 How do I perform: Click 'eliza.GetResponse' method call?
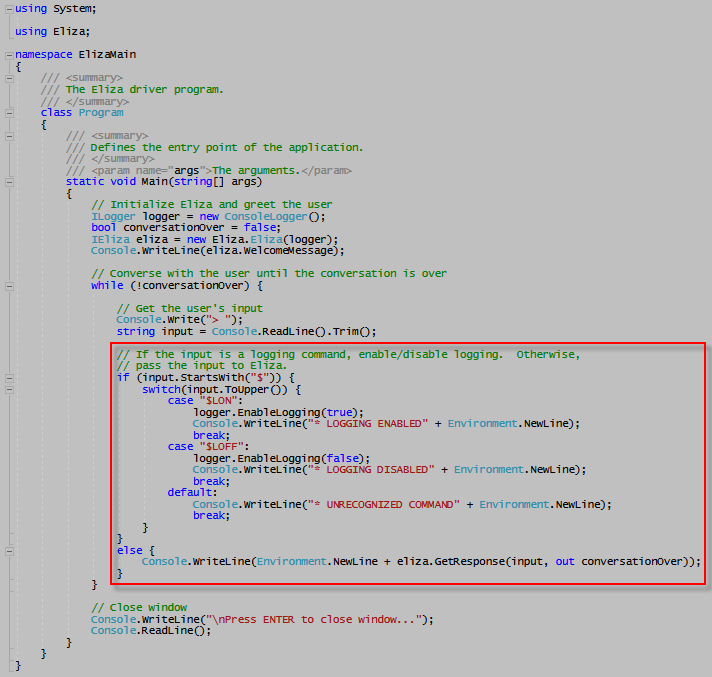click(451, 562)
